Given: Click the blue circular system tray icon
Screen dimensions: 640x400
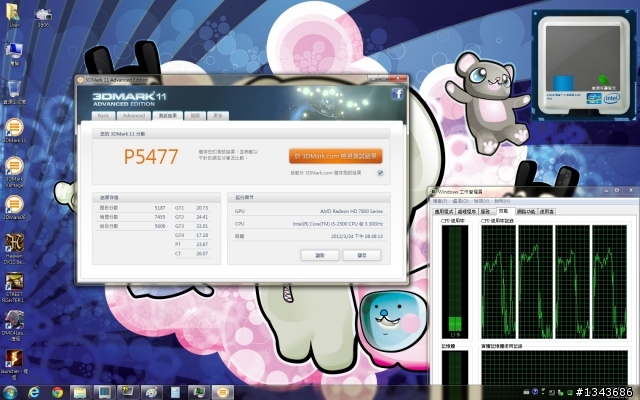Looking at the screenshot, I should 535,392.
